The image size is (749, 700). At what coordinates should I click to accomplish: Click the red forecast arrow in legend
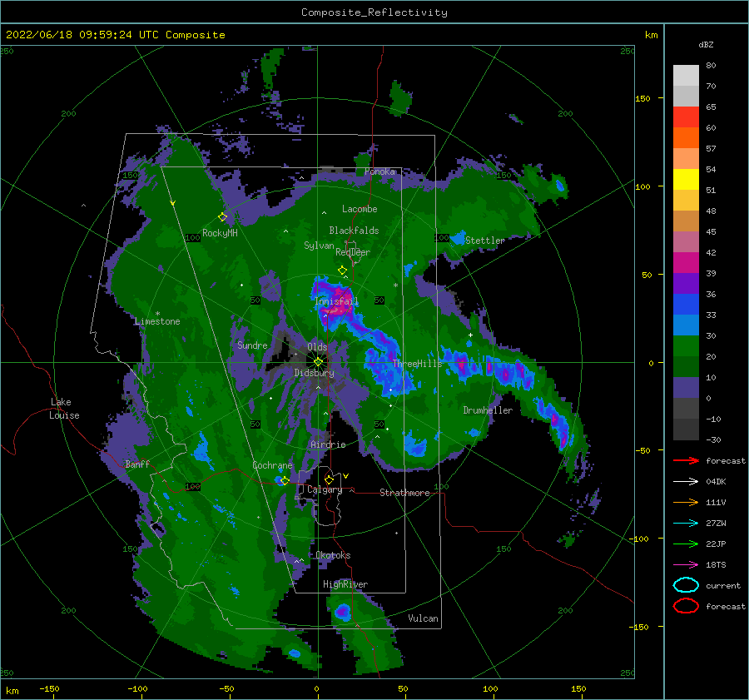(686, 460)
